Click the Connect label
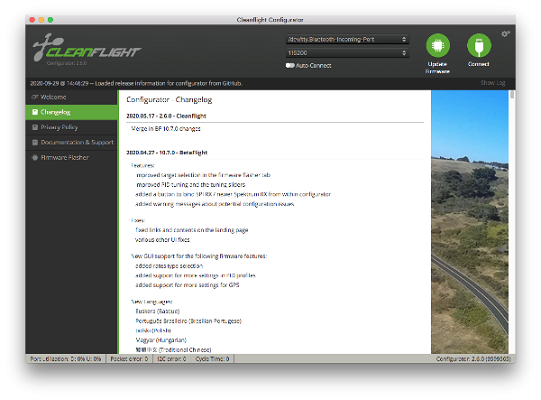The width and height of the screenshot is (541, 400). pos(479,64)
